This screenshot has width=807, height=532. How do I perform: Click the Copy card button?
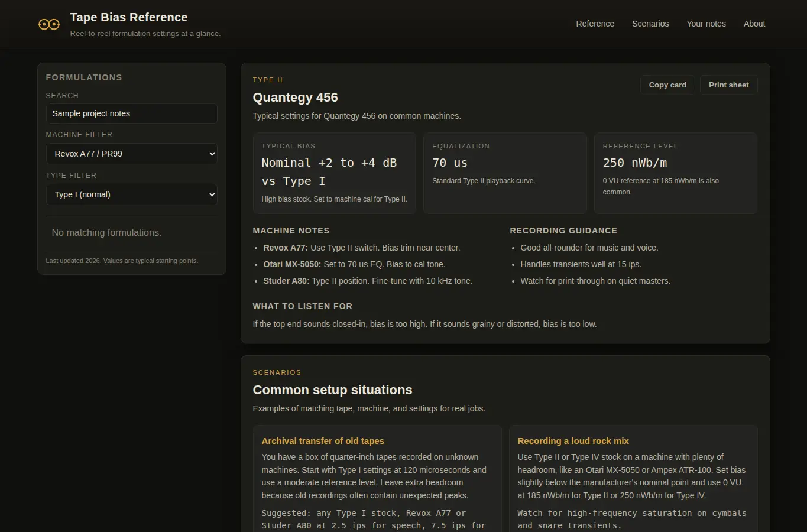(x=667, y=85)
